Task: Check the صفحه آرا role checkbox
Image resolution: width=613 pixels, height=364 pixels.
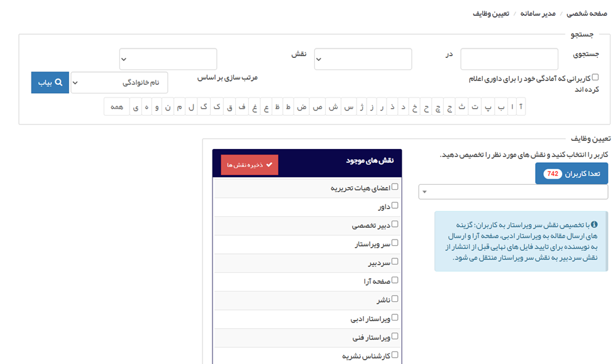Action: tap(395, 280)
